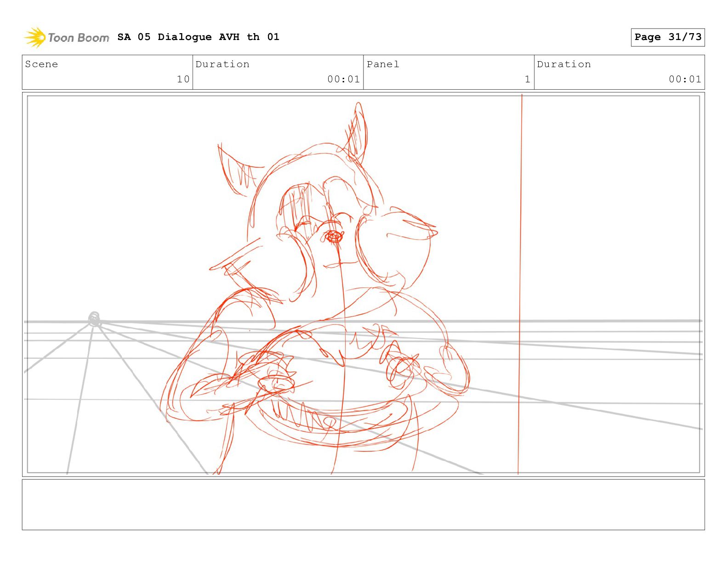Click the storyboard character sketch thumbnail
The width and height of the screenshot is (728, 563).
(363, 284)
